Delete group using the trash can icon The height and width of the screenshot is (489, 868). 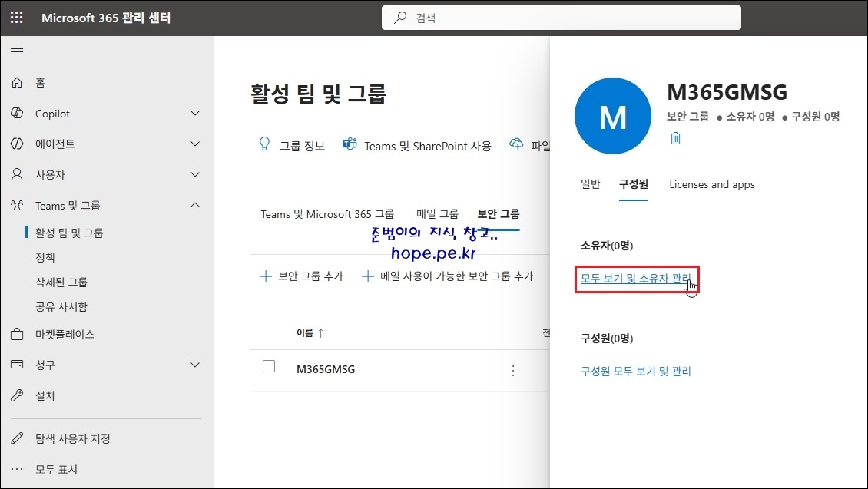675,138
